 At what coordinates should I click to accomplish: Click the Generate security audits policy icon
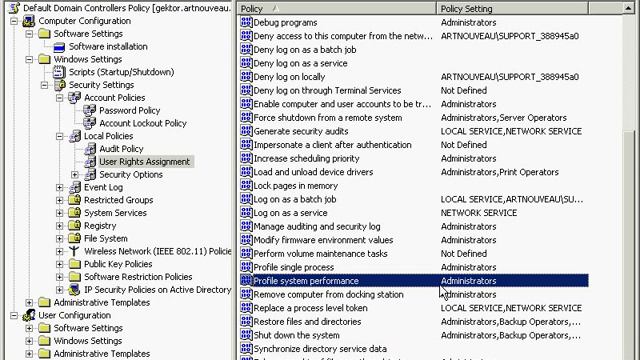click(x=246, y=131)
